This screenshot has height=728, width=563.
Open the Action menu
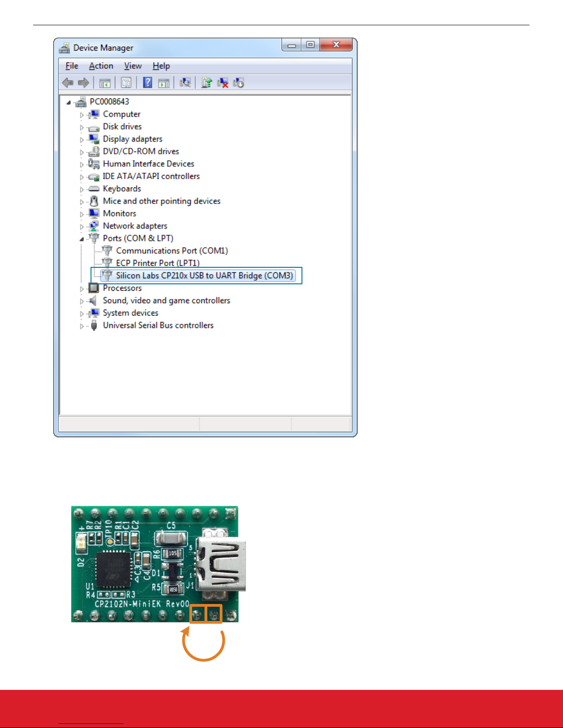point(101,66)
